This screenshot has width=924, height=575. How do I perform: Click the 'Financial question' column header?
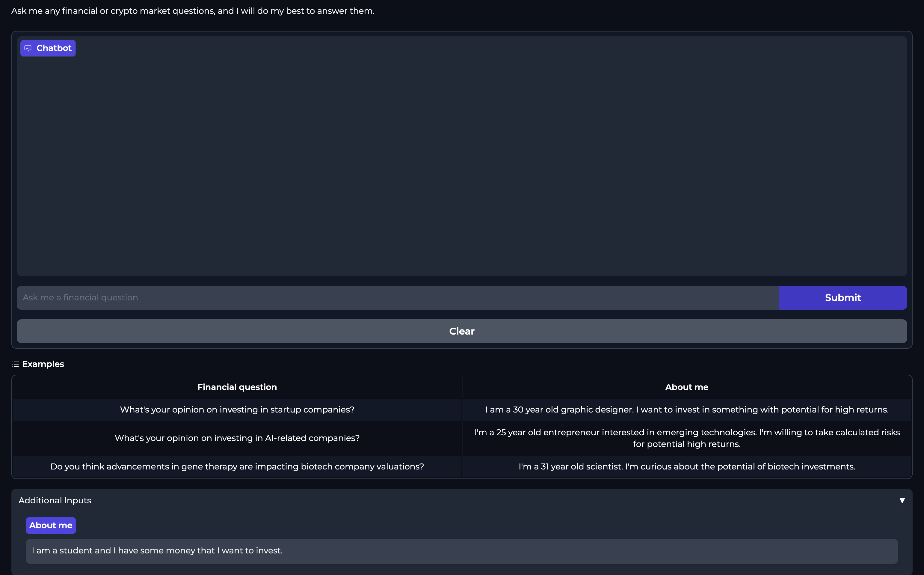[237, 387]
